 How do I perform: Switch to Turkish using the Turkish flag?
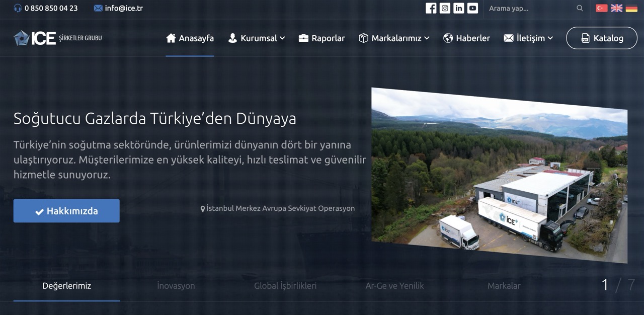pyautogui.click(x=601, y=8)
